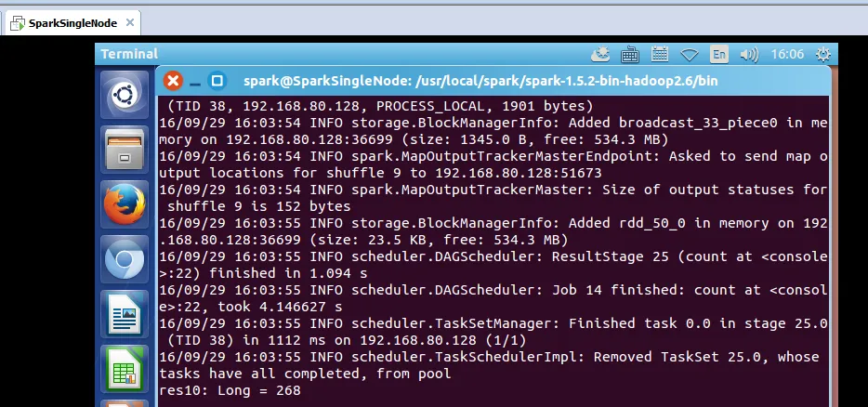Open Ubuntu Dash search launcher
Image resolution: width=868 pixels, height=407 pixels.
124,94
